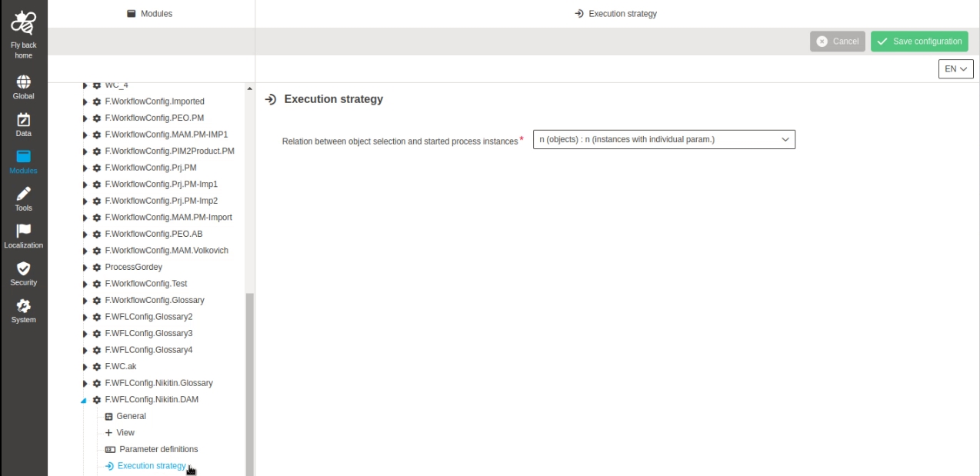
Task: Select F.WorkflowConfig.MAM.PM-Import in tree
Action: coord(168,218)
